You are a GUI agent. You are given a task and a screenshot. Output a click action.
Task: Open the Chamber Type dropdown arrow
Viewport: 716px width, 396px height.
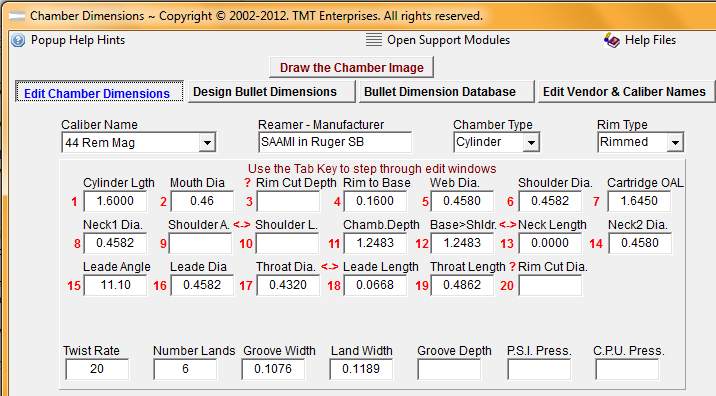531,143
